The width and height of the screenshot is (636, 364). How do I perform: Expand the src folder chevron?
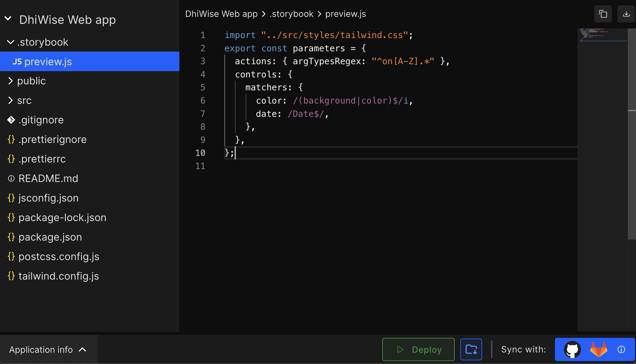(x=11, y=100)
